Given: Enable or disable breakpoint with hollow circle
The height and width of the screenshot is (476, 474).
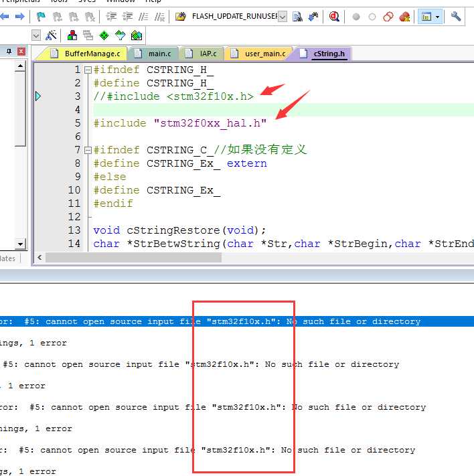Looking at the screenshot, I should pyautogui.click(x=372, y=17).
